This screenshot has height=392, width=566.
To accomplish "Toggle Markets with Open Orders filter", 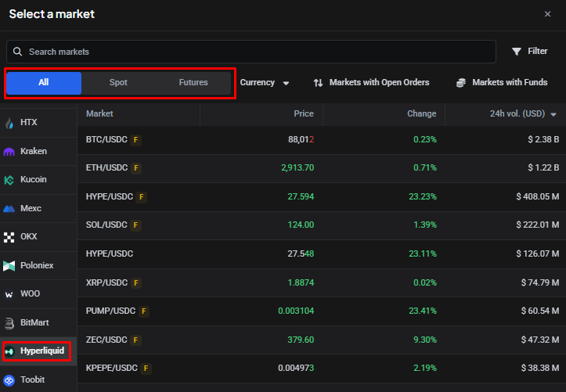I will pyautogui.click(x=371, y=83).
